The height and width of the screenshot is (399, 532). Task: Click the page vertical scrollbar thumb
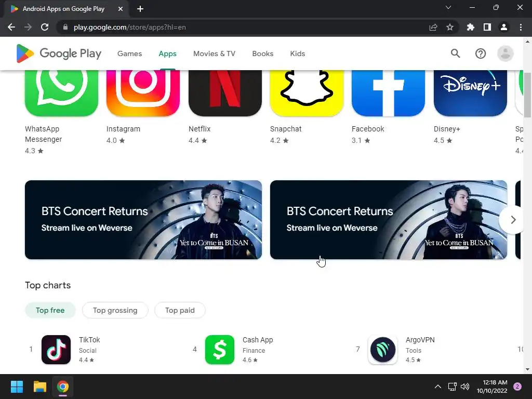coord(528,95)
